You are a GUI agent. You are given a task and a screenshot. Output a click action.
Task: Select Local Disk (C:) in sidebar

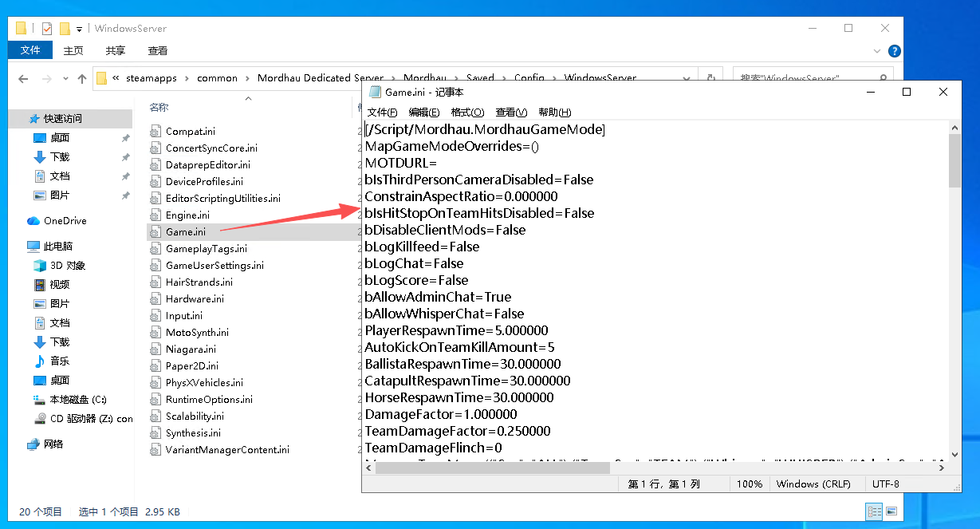(x=77, y=400)
